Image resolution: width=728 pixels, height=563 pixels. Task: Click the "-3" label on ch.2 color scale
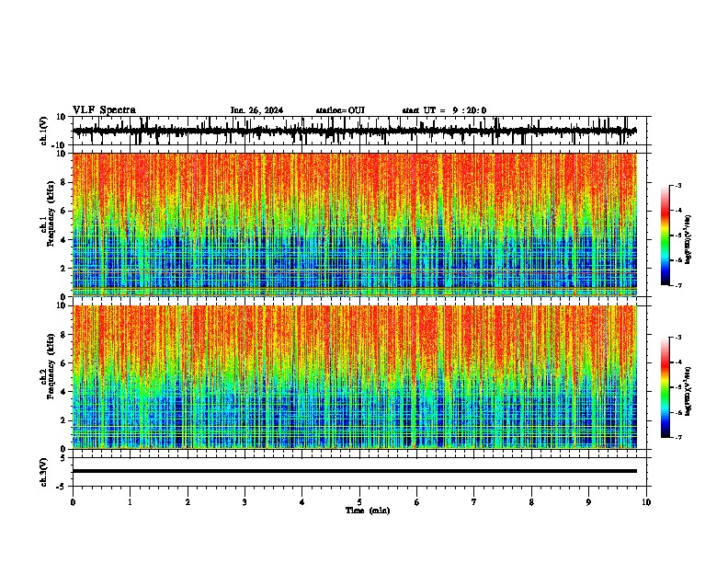[x=677, y=338]
